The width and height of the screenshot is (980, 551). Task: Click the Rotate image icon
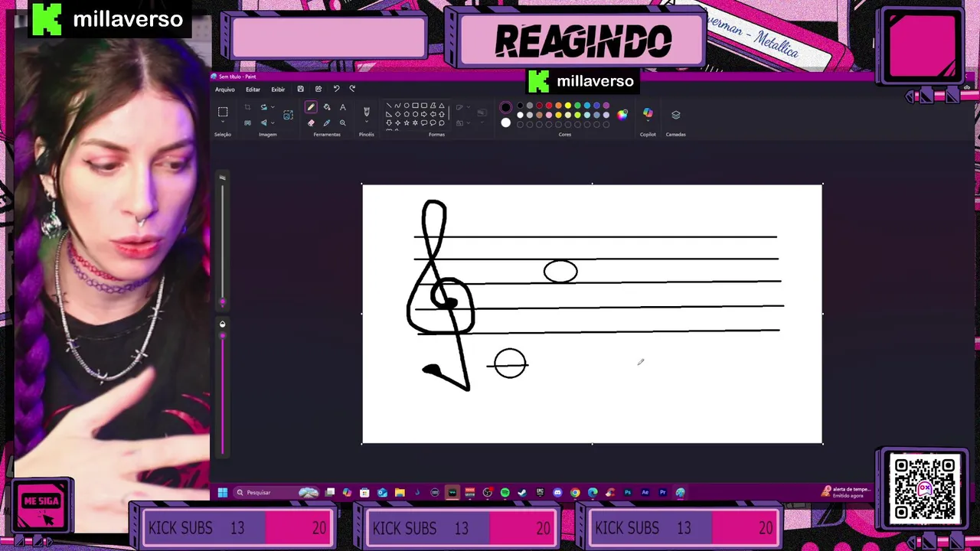point(263,107)
